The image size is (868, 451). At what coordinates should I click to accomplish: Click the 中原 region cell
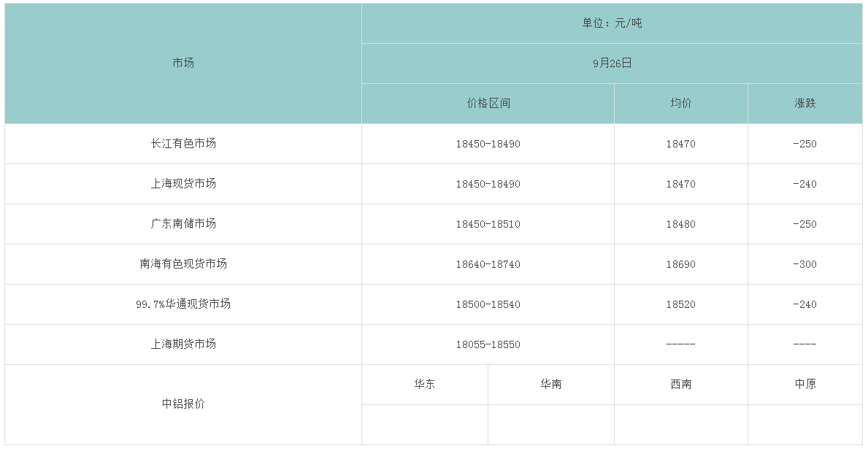(804, 385)
